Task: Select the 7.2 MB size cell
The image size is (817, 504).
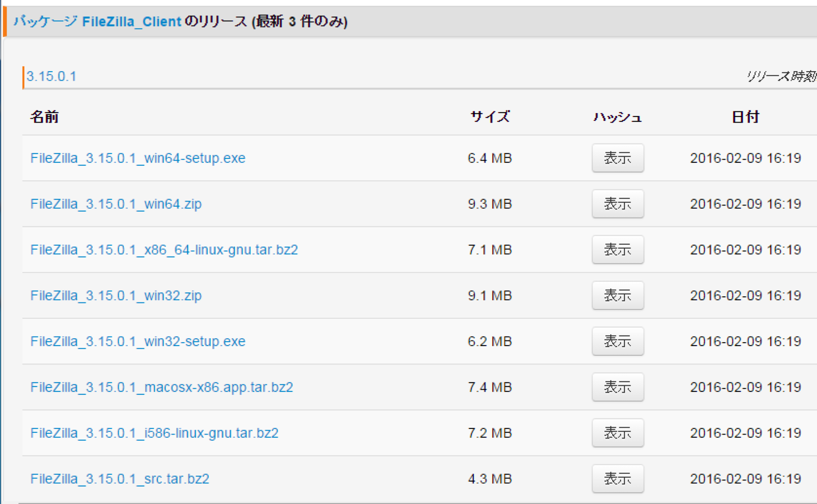Action: [x=490, y=434]
